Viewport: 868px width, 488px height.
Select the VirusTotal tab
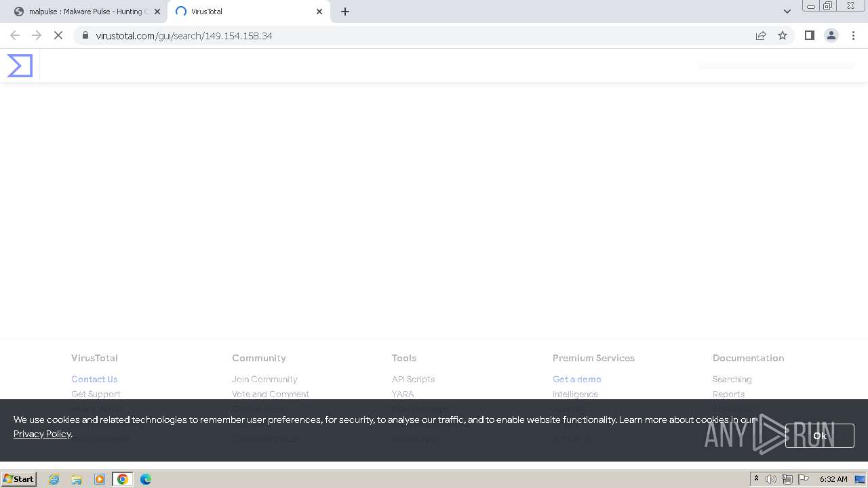(x=248, y=12)
